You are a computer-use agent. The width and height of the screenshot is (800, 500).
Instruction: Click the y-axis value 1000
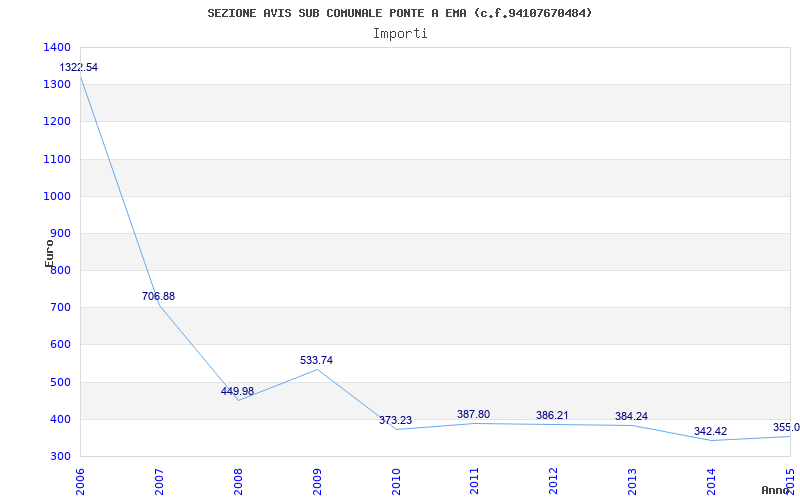pos(57,196)
